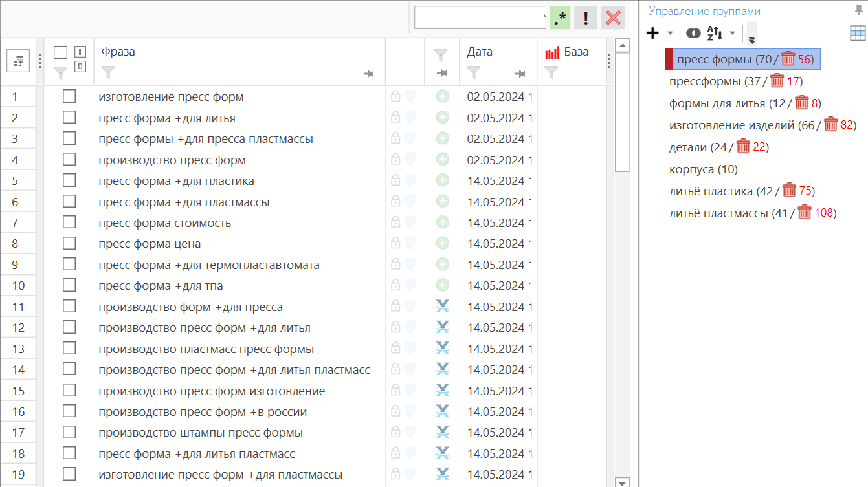This screenshot has height=487, width=868.
Task: Open dropdown arrow next to sort icon
Action: coord(732,33)
